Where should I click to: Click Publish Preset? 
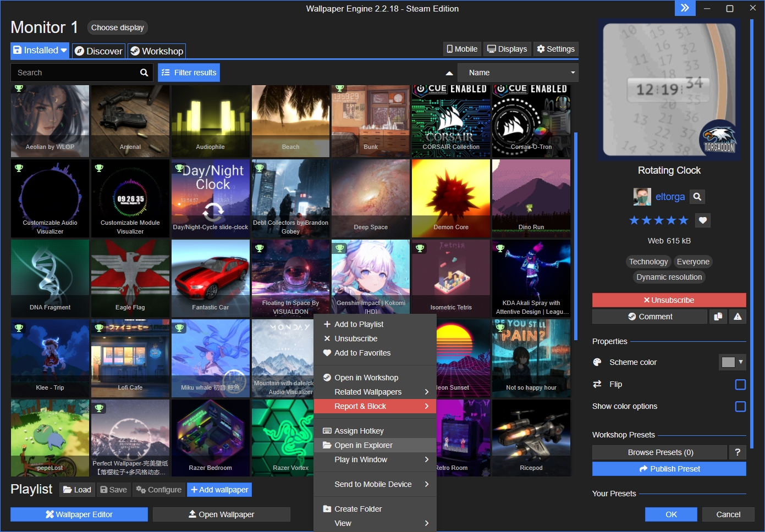coord(669,469)
